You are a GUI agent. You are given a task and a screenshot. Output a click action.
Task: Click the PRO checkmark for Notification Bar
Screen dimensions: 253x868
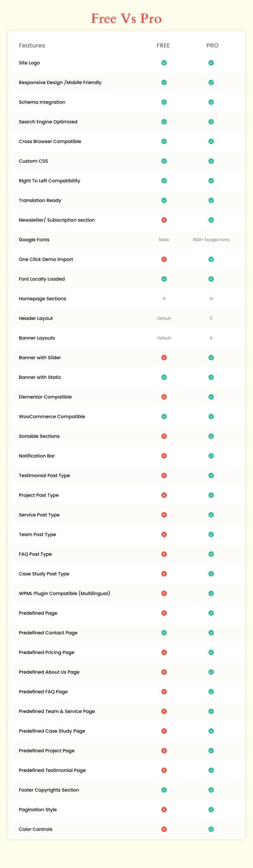211,456
